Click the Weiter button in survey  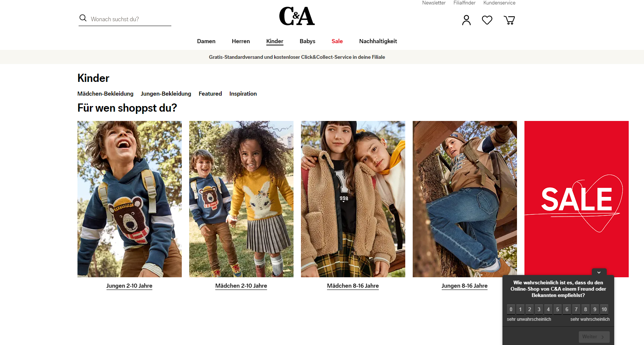tap(594, 337)
